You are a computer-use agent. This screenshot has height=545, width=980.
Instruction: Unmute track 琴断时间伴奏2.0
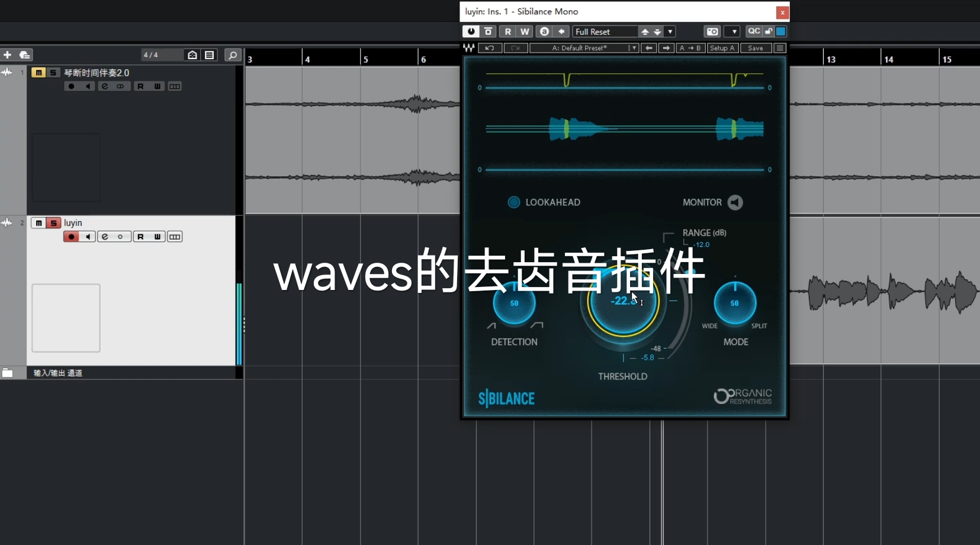tap(38, 72)
